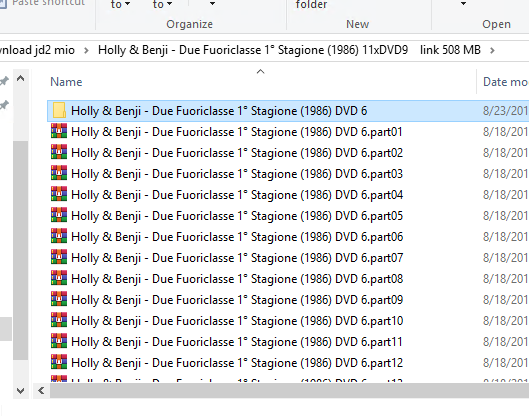This screenshot has width=529, height=416.
Task: Click the date of DVD 6.part01
Action: [505, 132]
